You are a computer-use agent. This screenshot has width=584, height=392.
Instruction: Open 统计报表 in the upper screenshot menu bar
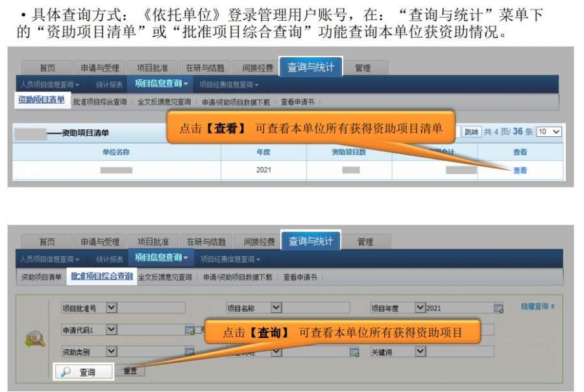109,84
